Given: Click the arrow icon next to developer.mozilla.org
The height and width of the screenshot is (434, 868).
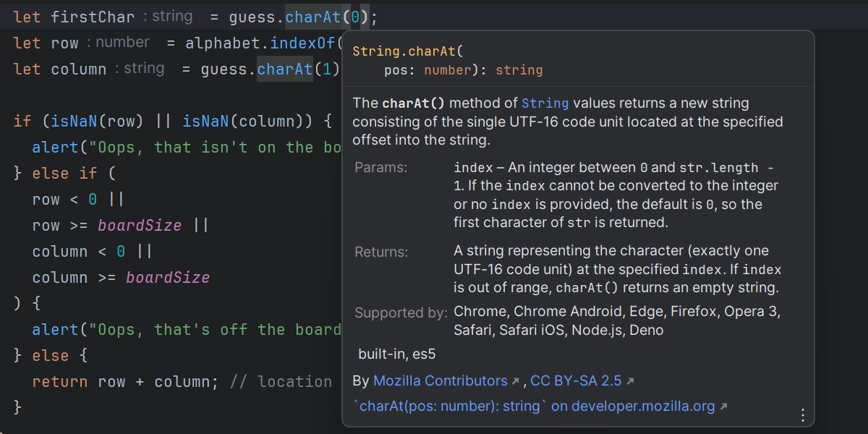Looking at the screenshot, I should (723, 405).
